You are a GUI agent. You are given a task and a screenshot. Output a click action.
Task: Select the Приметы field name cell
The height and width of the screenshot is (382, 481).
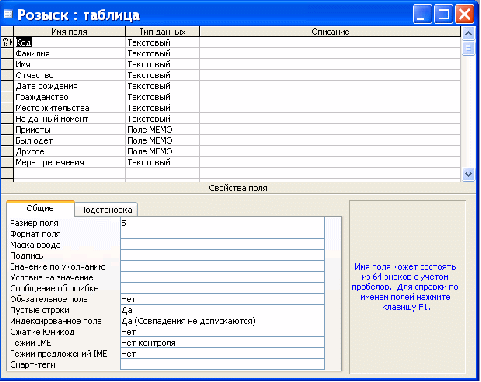[x=69, y=130]
